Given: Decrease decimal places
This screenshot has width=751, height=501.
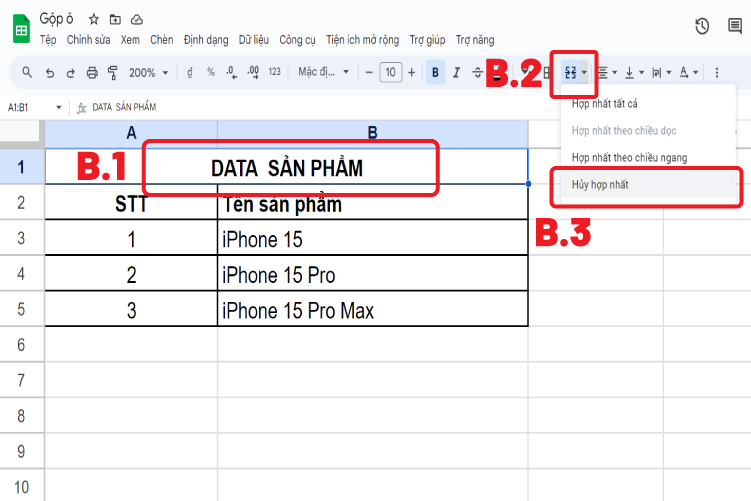Looking at the screenshot, I should [232, 72].
